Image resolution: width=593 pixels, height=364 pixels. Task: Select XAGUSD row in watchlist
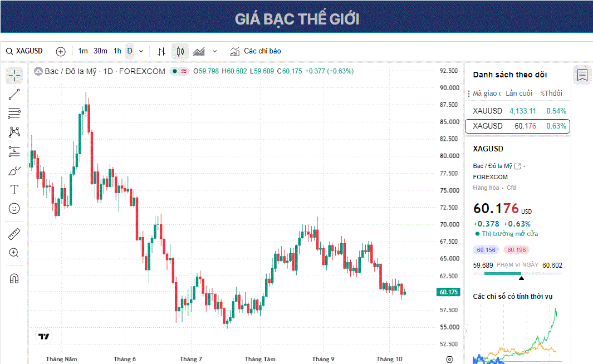517,126
